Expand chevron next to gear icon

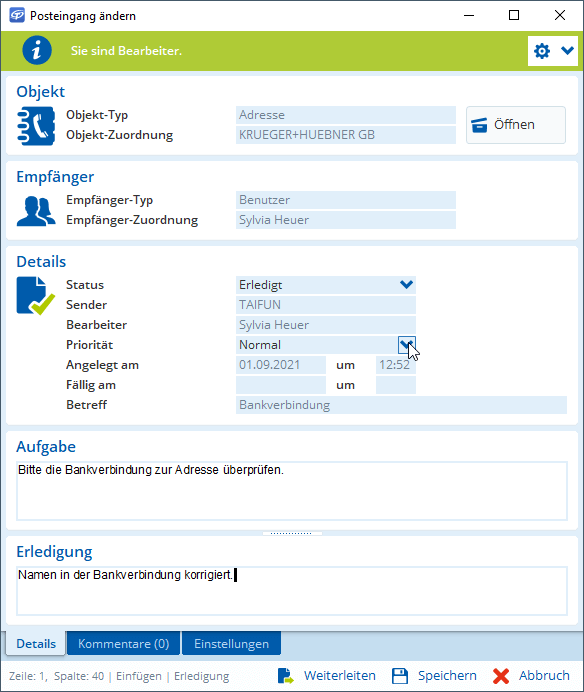567,51
